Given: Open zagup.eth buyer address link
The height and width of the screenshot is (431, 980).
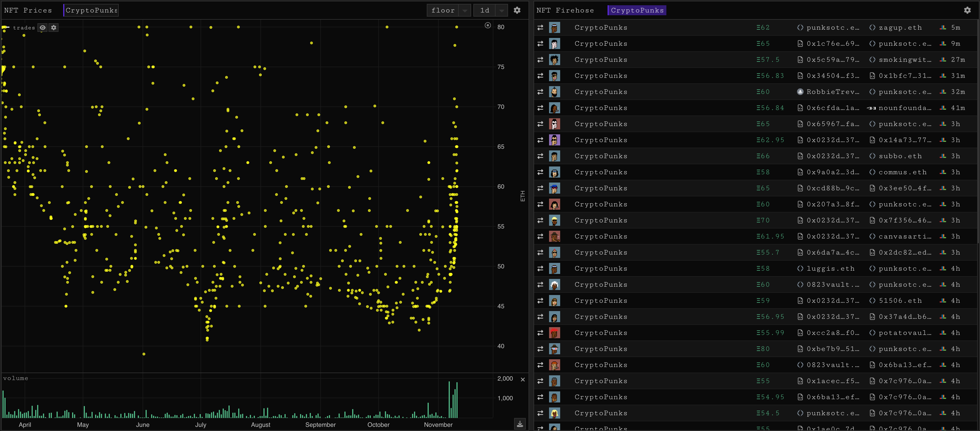Looking at the screenshot, I should 900,28.
